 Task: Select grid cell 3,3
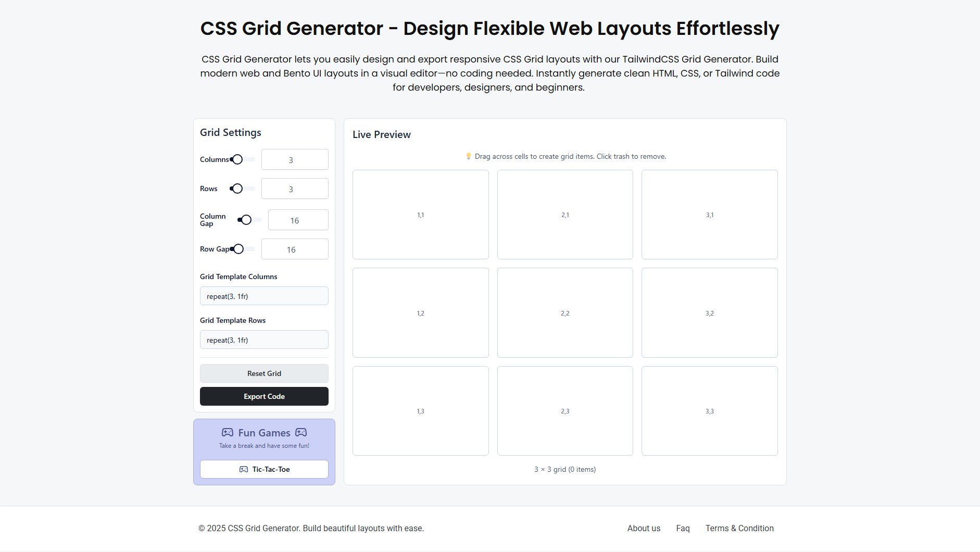tap(710, 411)
